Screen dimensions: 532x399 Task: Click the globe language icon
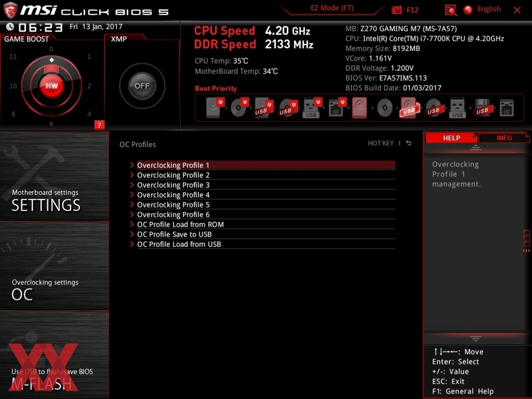pos(468,10)
